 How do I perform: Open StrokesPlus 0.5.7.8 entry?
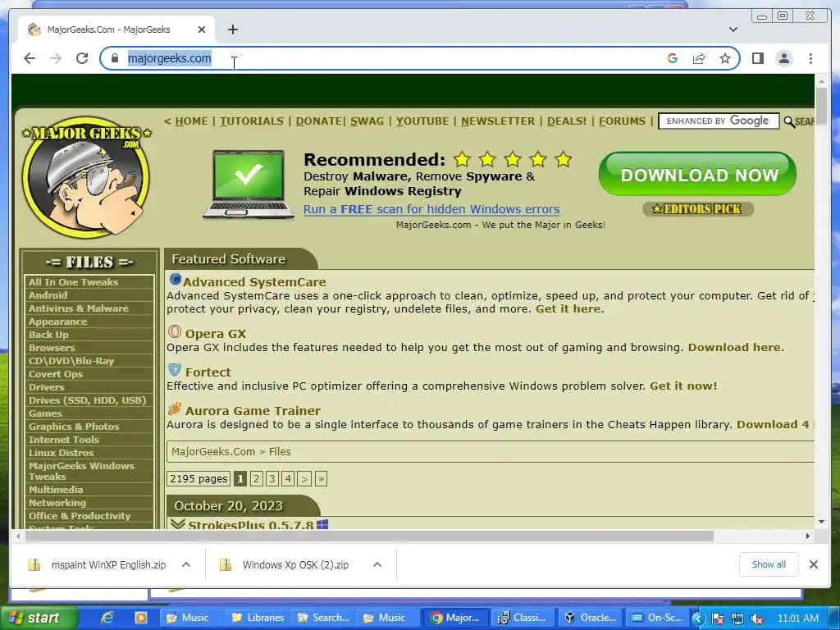point(251,525)
